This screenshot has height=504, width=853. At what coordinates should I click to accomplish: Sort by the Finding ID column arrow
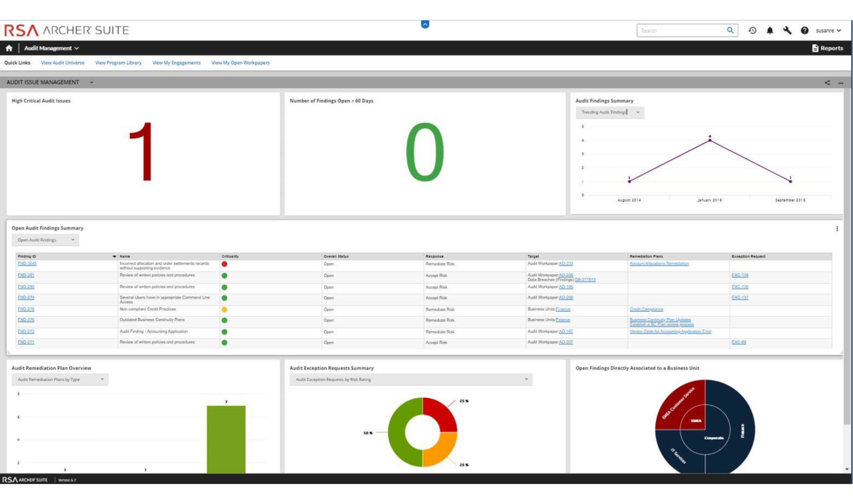pos(114,257)
